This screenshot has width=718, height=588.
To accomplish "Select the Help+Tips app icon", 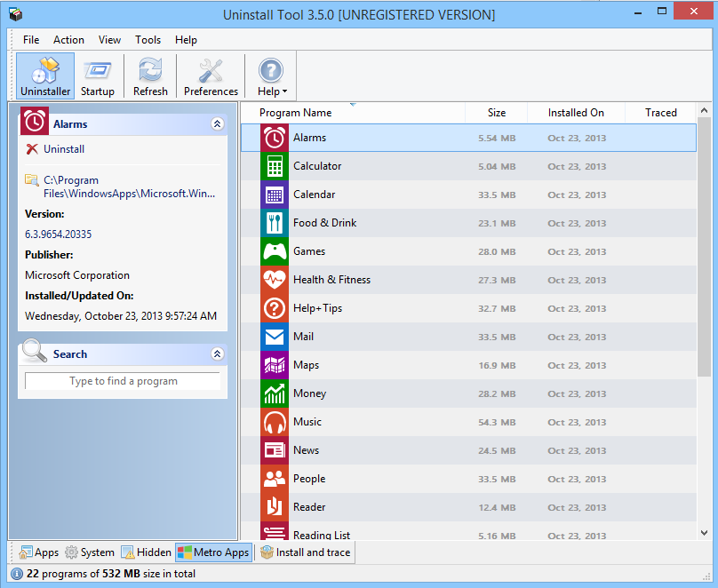I will tap(275, 308).
